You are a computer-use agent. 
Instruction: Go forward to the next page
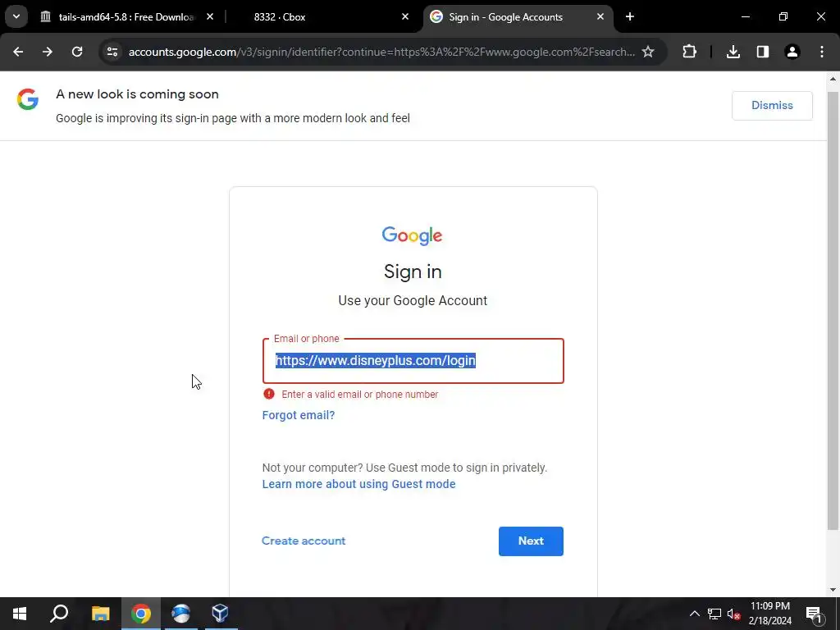pos(48,52)
